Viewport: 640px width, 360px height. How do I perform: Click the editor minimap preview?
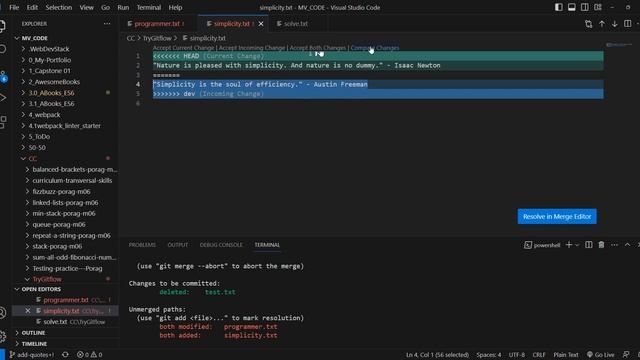coord(619,44)
